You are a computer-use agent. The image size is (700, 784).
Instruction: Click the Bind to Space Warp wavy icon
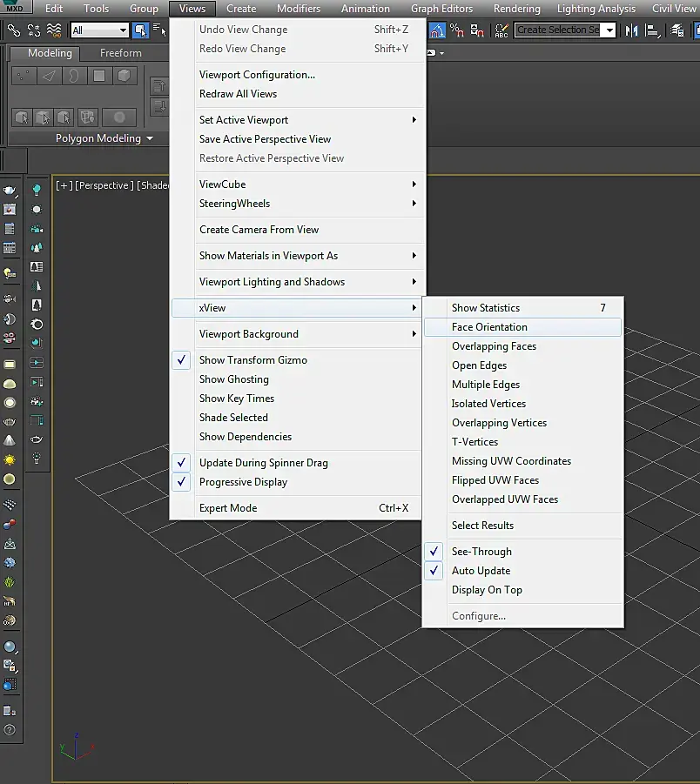click(54, 30)
